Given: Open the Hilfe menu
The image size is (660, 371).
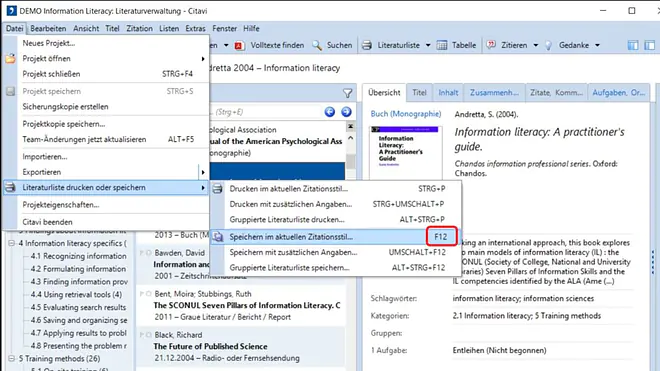Looking at the screenshot, I should 251,29.
